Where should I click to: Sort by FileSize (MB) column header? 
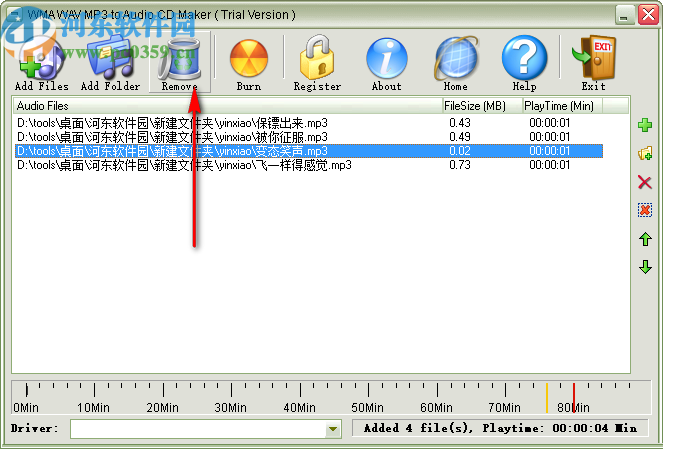482,106
